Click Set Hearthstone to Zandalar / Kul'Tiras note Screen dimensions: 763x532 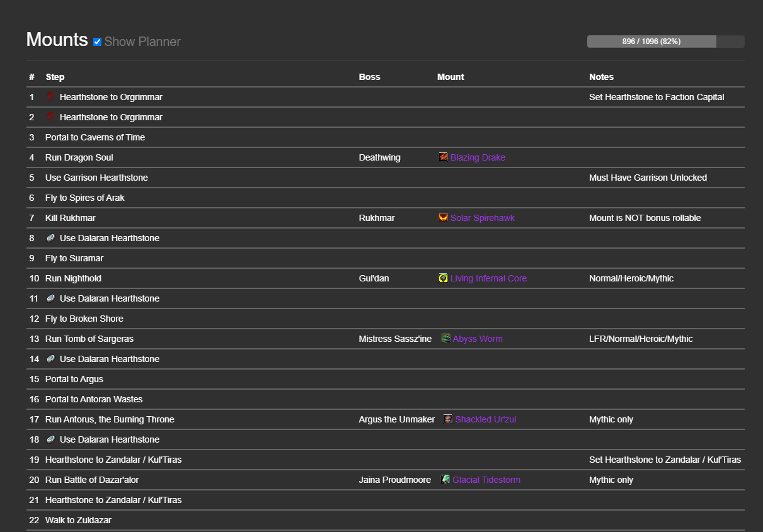click(665, 460)
